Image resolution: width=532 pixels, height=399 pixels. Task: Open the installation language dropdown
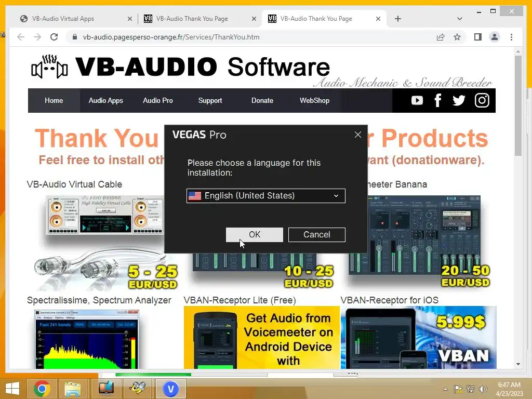(265, 196)
